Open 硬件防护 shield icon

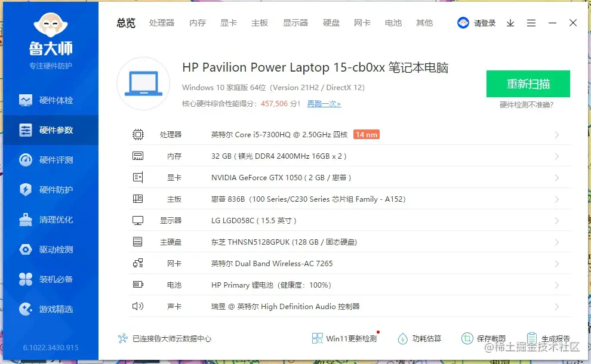(26, 190)
